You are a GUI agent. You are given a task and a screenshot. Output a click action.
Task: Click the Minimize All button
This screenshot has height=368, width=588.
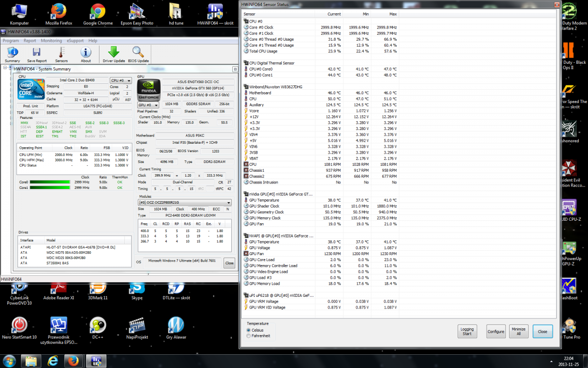click(519, 331)
